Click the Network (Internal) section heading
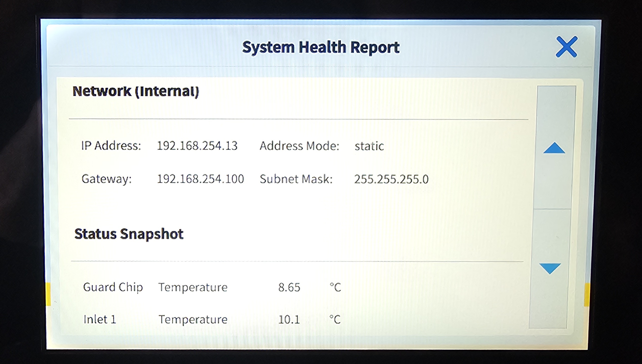 coord(136,91)
